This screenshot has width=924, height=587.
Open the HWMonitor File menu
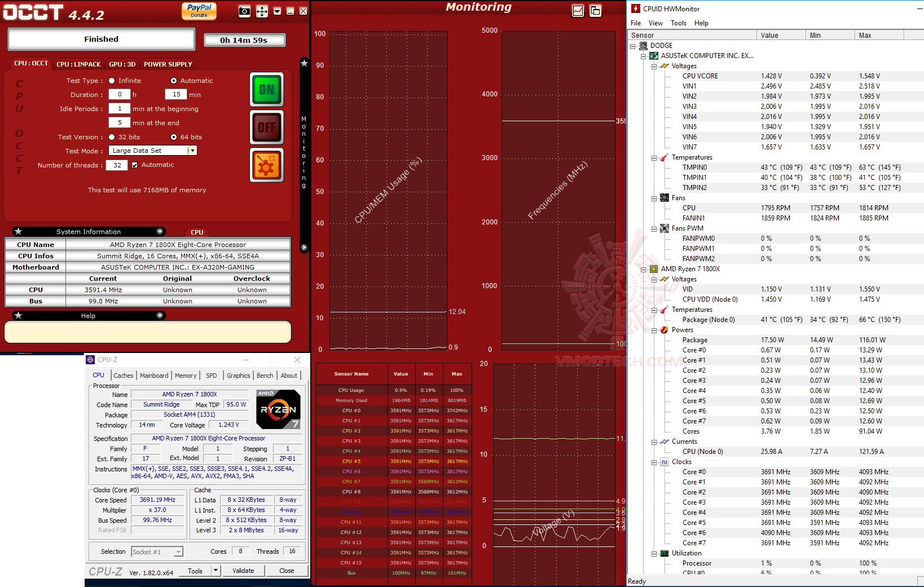click(x=636, y=23)
